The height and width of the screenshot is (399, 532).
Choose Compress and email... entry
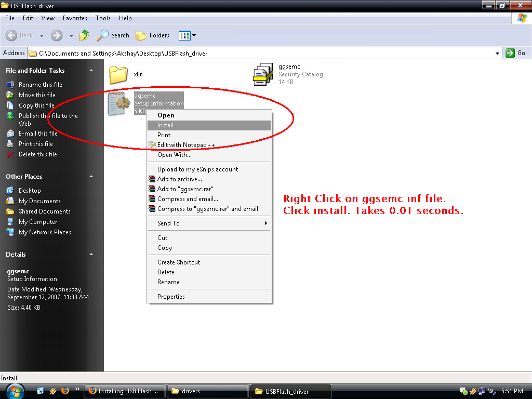point(209,199)
